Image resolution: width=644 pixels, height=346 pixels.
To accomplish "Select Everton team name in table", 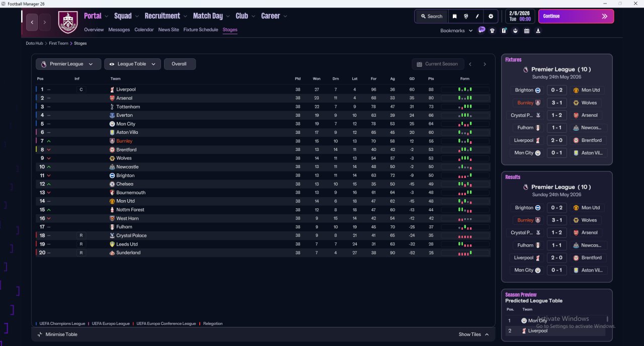I will 124,115.
